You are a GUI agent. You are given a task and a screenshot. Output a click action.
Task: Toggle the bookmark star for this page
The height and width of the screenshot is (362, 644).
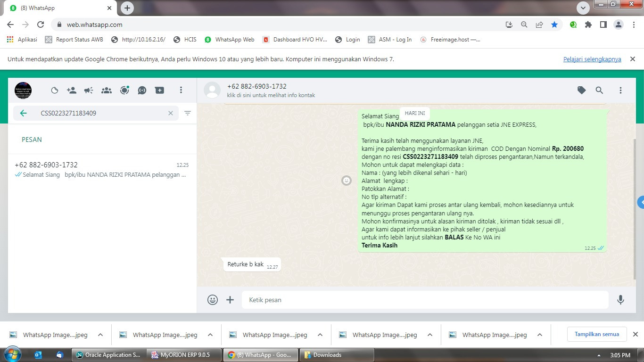click(x=554, y=25)
